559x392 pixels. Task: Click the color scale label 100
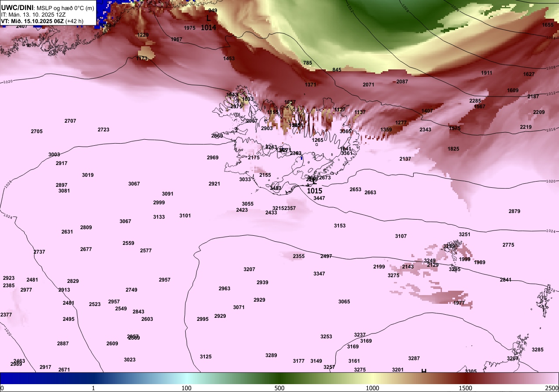(x=186, y=388)
